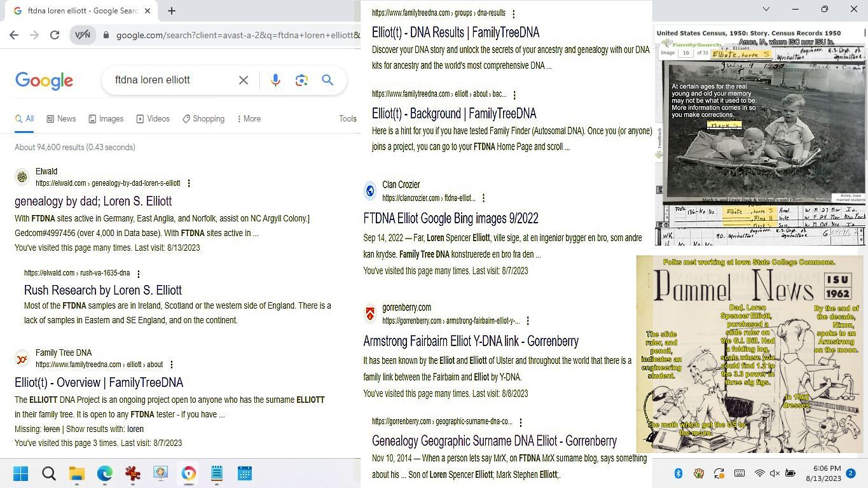Open 'Elliot(t) - Overview | FamilyTreeDNA' result

click(99, 382)
